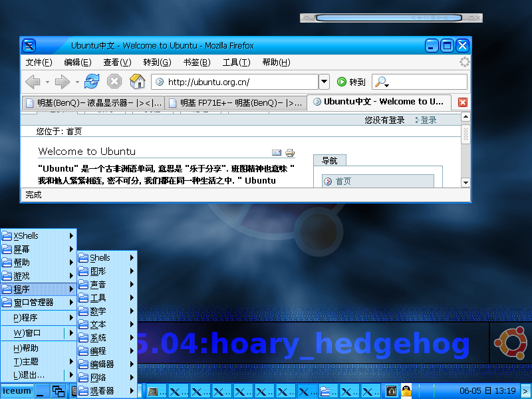Switch to 明基 FP71E+ tab

tap(236, 103)
